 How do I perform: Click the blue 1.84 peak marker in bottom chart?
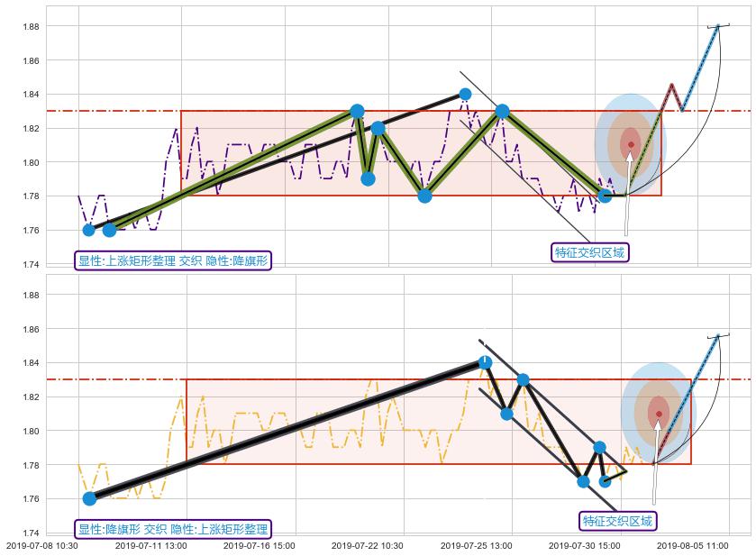click(485, 362)
